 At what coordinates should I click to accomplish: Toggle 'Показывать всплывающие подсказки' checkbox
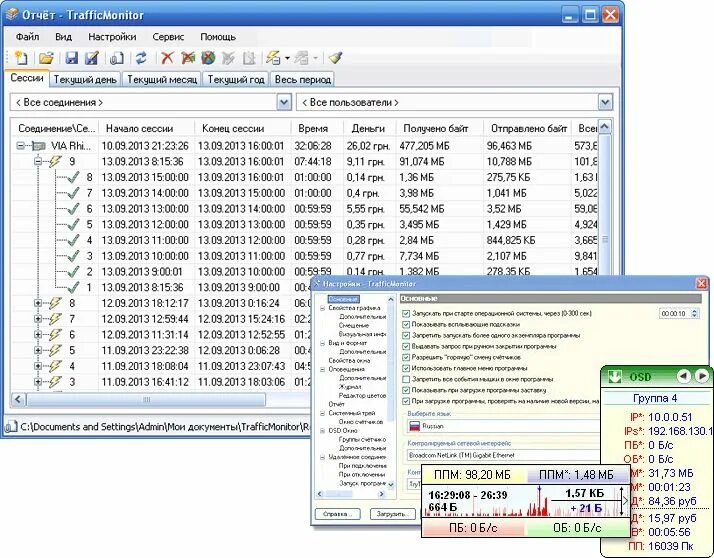pyautogui.click(x=406, y=324)
